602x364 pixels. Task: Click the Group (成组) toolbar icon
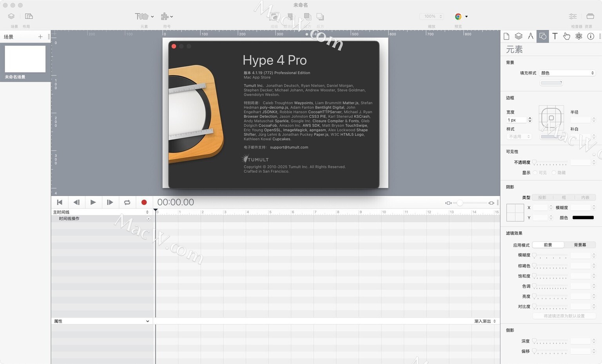pyautogui.click(x=274, y=16)
